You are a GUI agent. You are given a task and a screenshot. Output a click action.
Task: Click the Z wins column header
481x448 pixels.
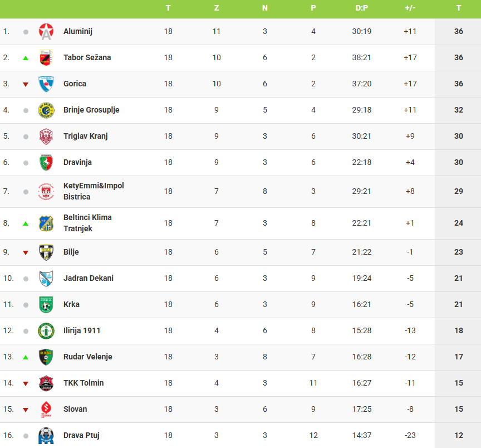(217, 8)
